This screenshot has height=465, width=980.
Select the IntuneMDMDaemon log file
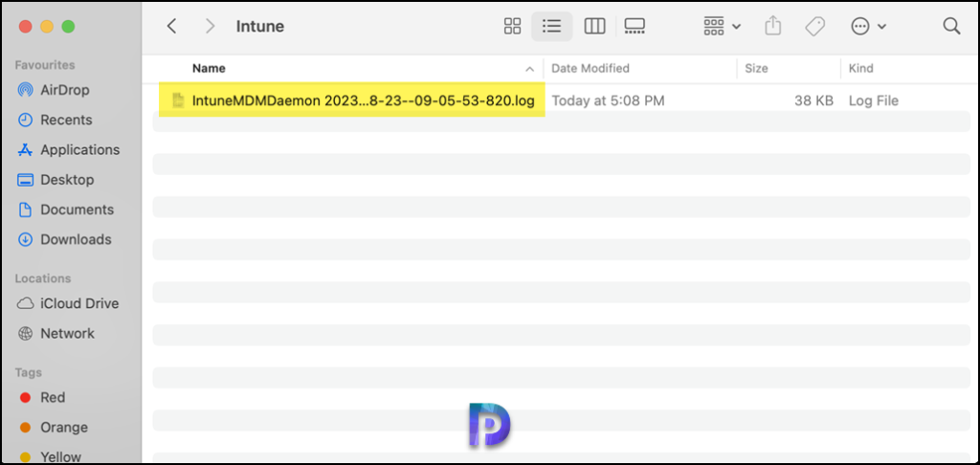[363, 100]
